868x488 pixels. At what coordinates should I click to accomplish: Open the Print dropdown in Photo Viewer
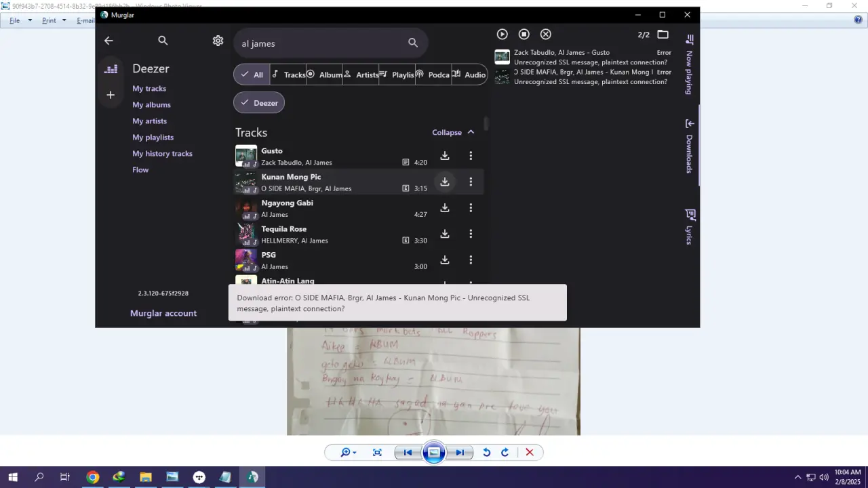click(54, 20)
